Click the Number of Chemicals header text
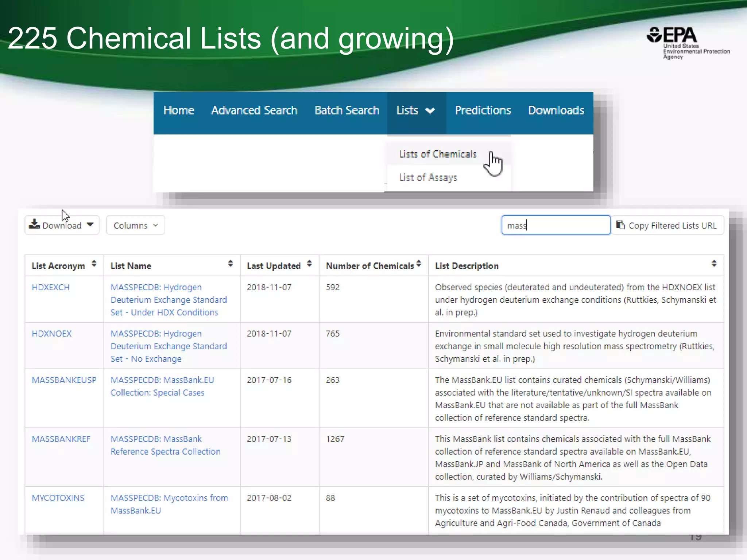The image size is (747, 560). [x=370, y=266]
